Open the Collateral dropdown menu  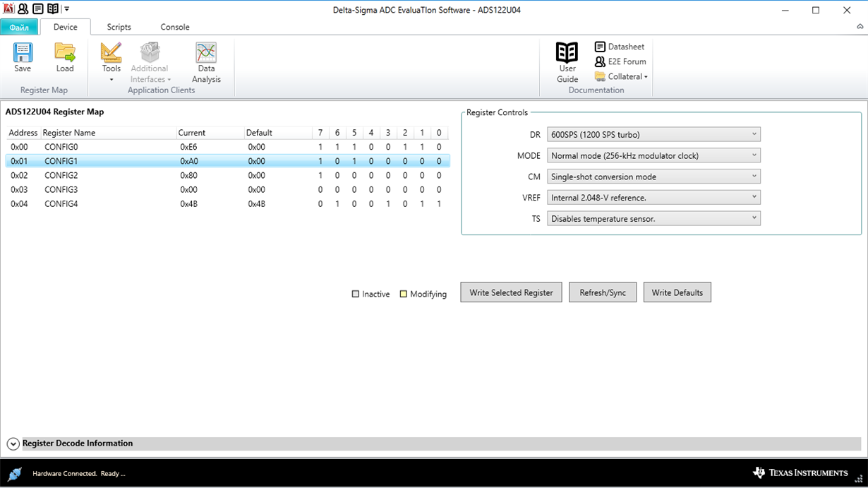pos(621,76)
